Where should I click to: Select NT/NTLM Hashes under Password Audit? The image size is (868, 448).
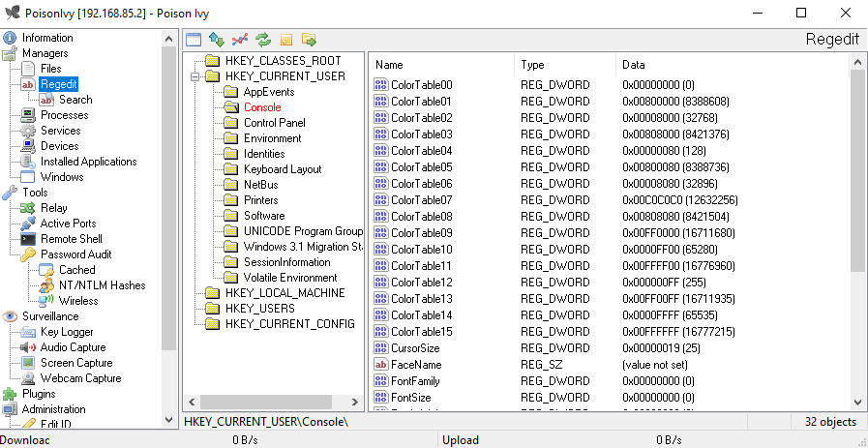coord(102,285)
